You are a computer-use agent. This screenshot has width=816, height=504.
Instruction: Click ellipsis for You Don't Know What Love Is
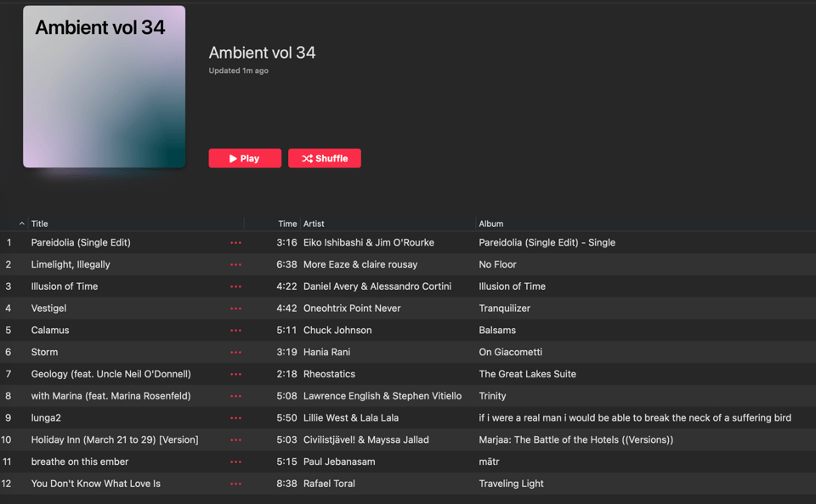(235, 484)
